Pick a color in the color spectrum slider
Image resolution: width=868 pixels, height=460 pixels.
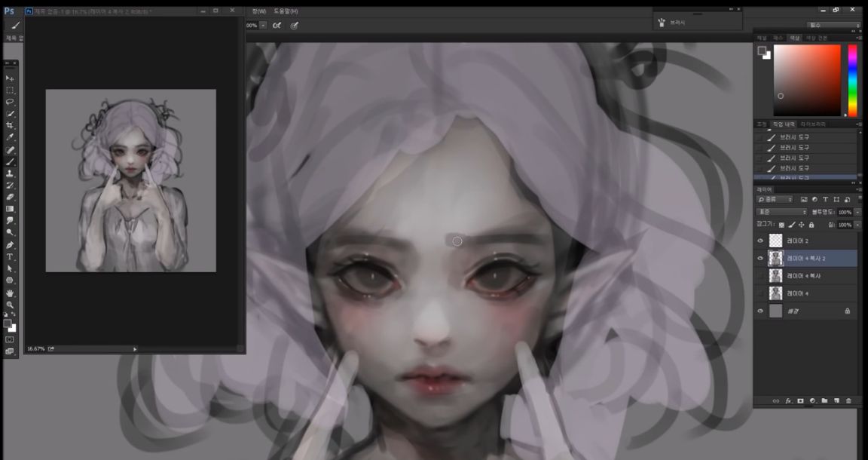(x=854, y=75)
